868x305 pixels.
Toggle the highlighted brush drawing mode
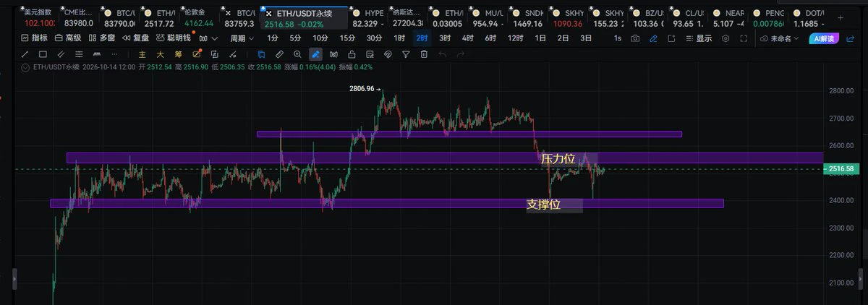point(315,54)
